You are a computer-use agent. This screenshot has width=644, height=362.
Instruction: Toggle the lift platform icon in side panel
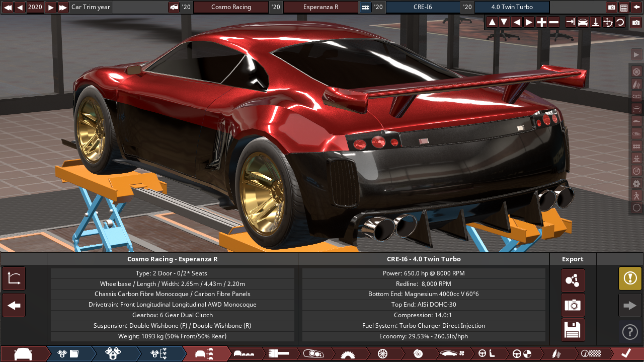(636, 158)
